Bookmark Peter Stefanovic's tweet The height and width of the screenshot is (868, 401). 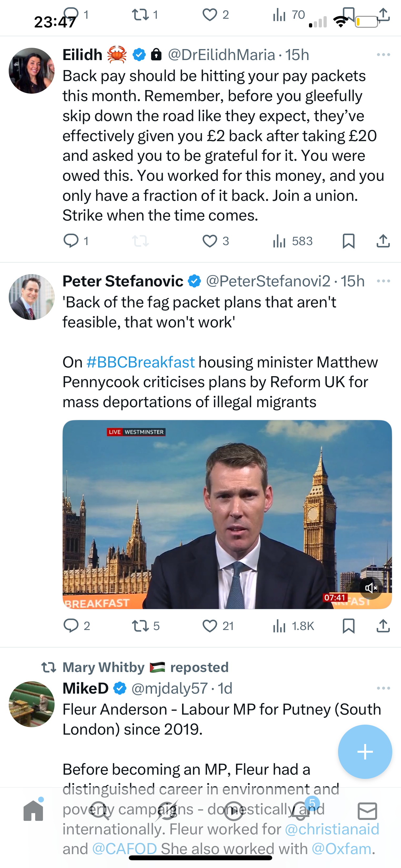pyautogui.click(x=348, y=626)
